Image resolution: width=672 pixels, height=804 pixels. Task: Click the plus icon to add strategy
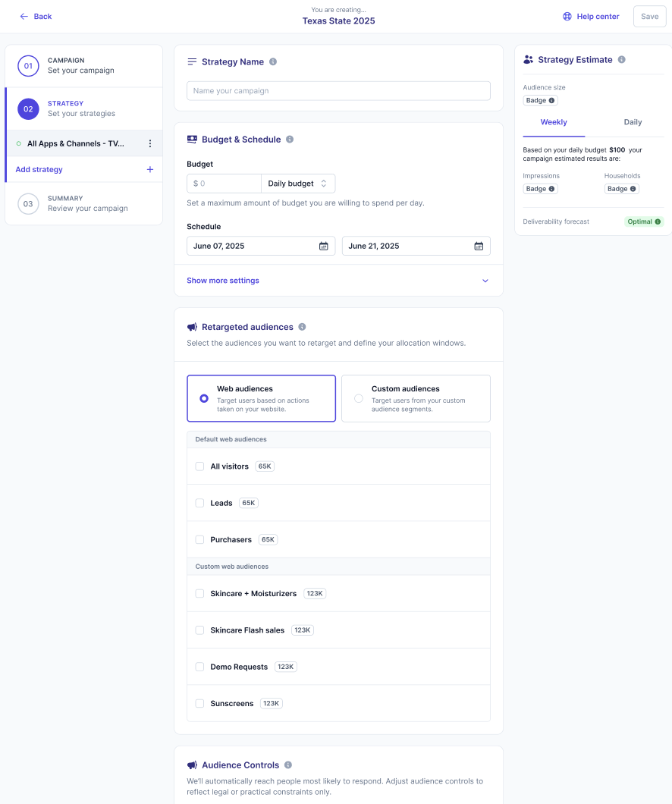pos(149,170)
